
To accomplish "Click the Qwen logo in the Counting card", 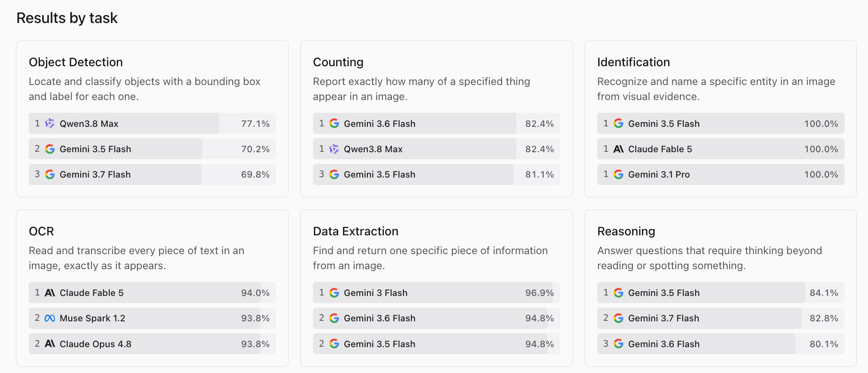I will tap(334, 149).
